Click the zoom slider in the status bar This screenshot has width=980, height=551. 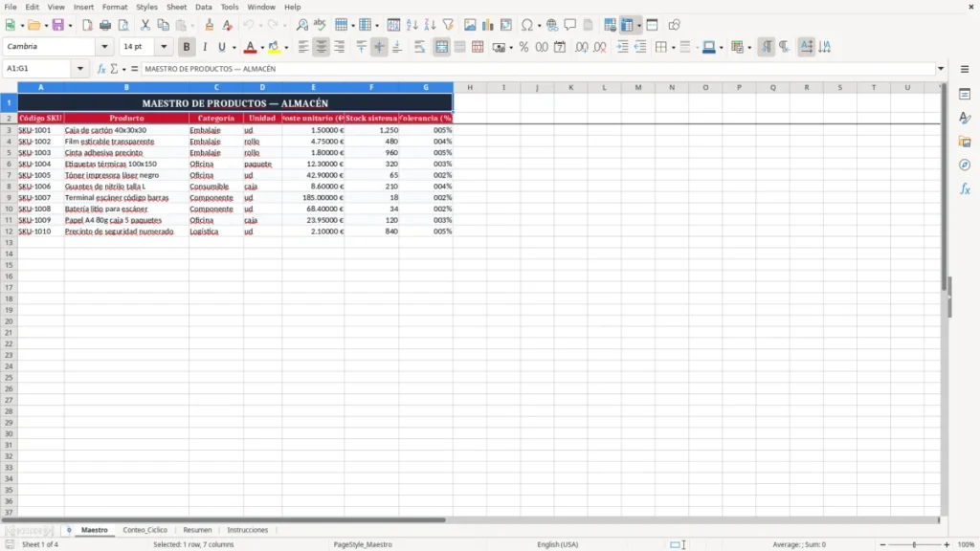pyautogui.click(x=914, y=544)
